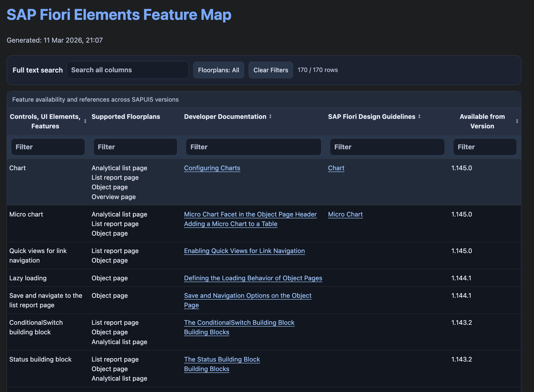
Task: Click Micro Chart Facet in the Object Page Header
Action: [x=250, y=214]
